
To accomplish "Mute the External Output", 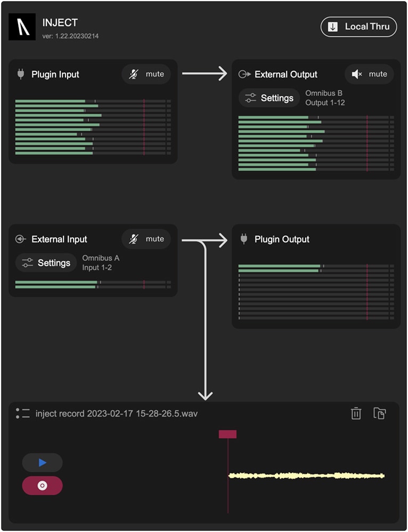I will tap(370, 74).
